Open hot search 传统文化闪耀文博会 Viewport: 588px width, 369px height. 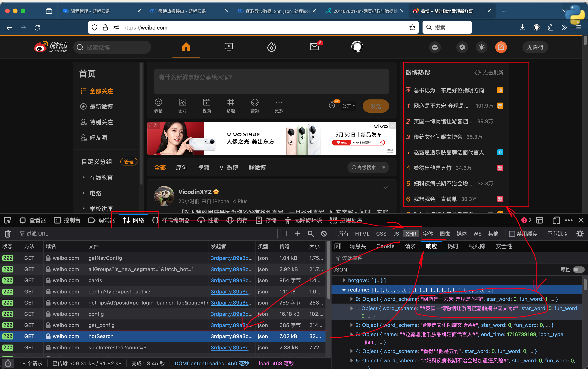coord(438,137)
